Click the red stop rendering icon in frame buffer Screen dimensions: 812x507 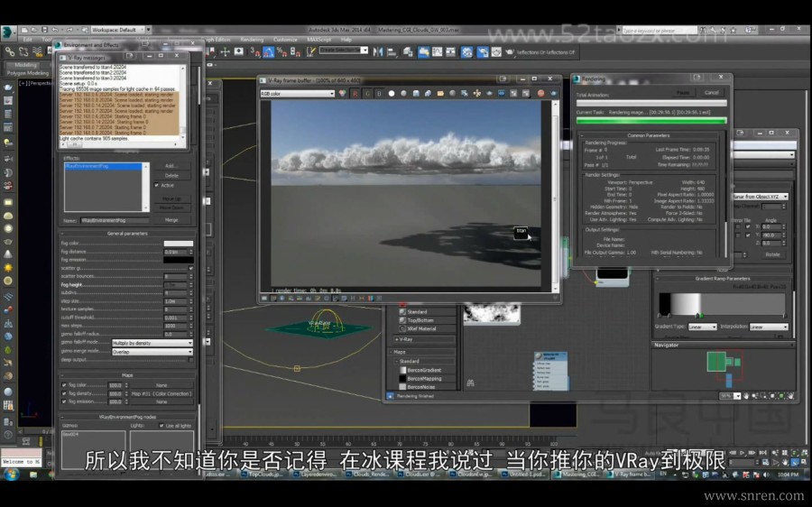point(541,93)
